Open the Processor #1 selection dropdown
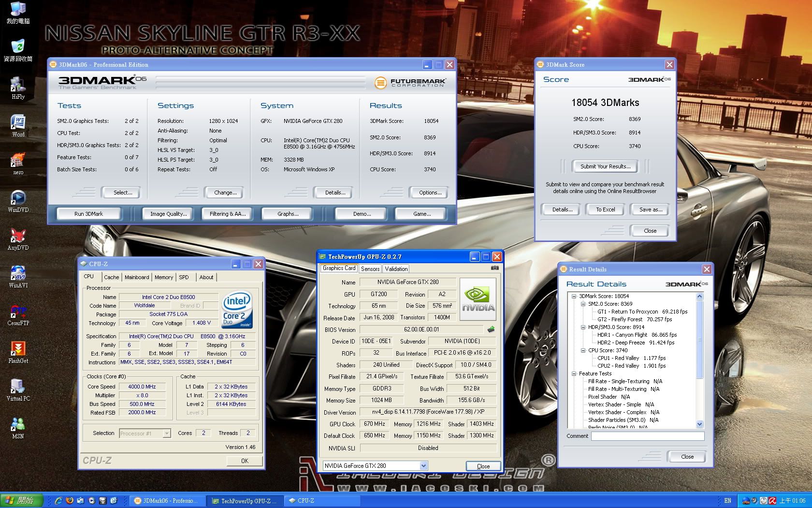This screenshot has height=508, width=812. [x=166, y=433]
